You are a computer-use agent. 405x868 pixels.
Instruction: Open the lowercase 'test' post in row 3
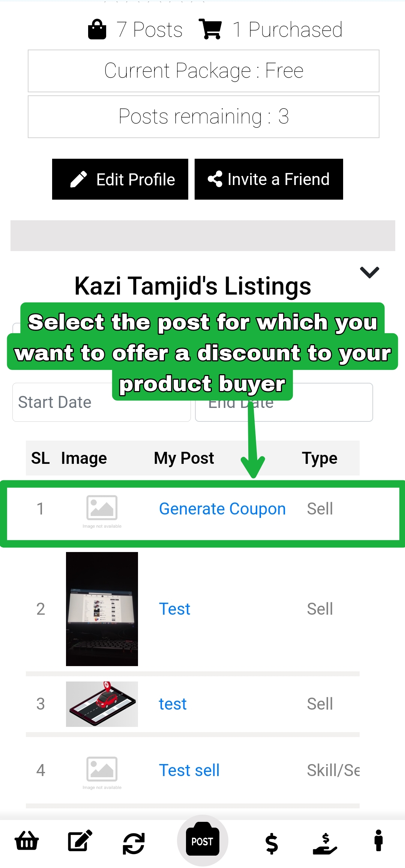pyautogui.click(x=172, y=704)
